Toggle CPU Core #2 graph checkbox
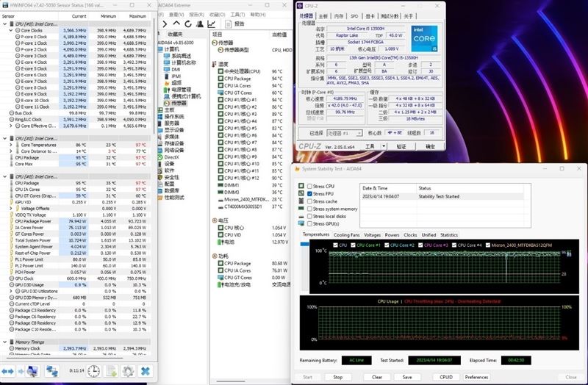Screen dimensions: 588x385 (x=387, y=245)
